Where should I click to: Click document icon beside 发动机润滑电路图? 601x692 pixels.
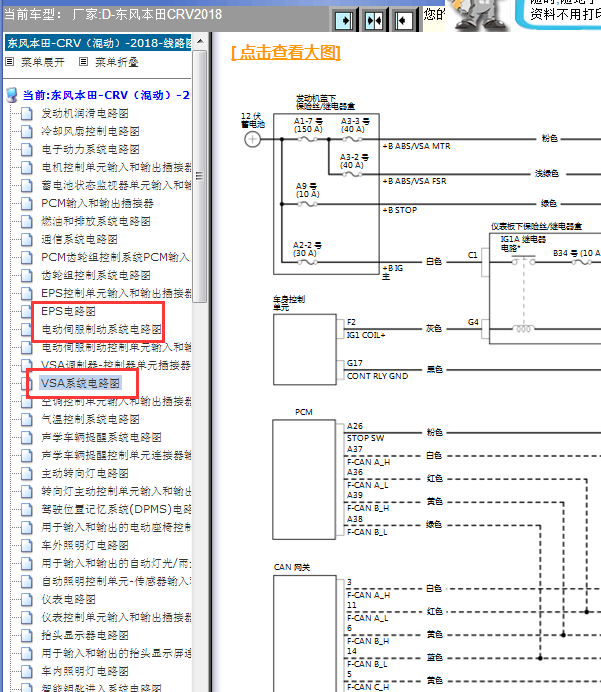(x=27, y=113)
